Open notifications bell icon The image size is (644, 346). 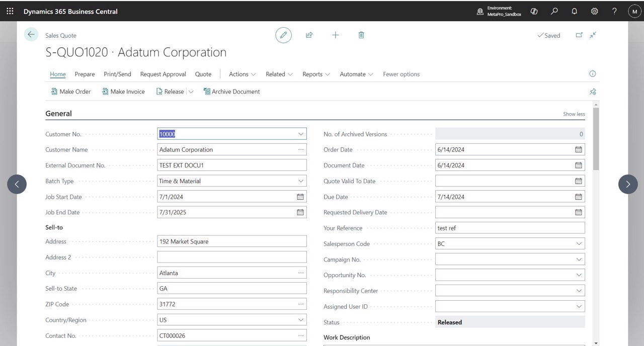pos(575,11)
